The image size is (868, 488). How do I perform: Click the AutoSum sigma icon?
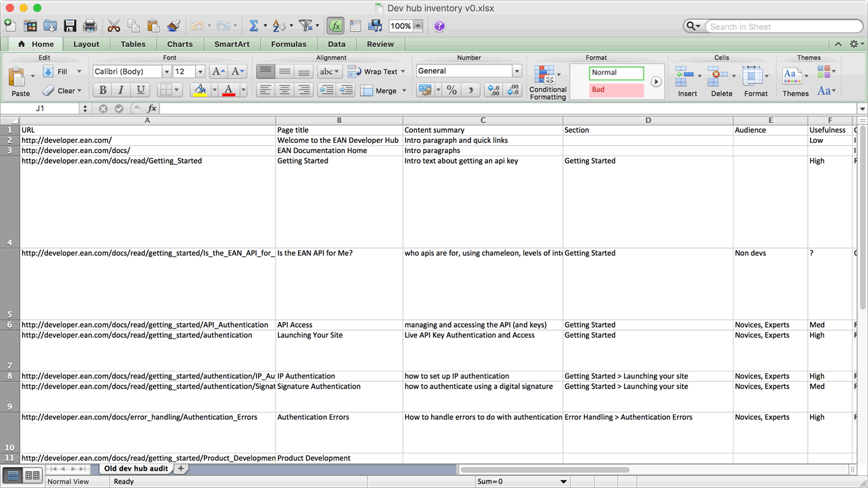(253, 25)
